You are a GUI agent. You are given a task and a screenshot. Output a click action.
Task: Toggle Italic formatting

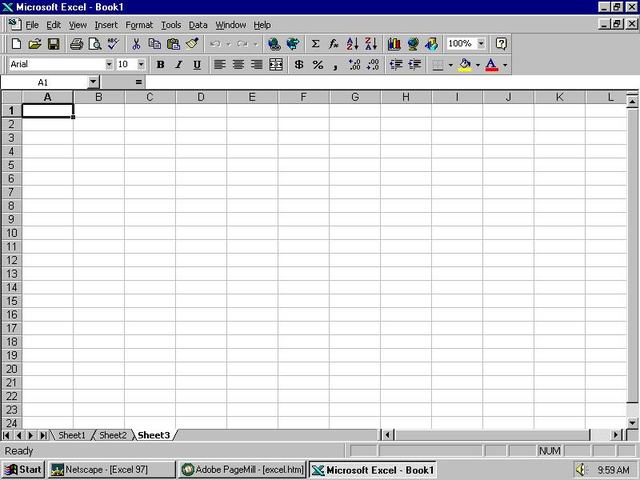179,64
